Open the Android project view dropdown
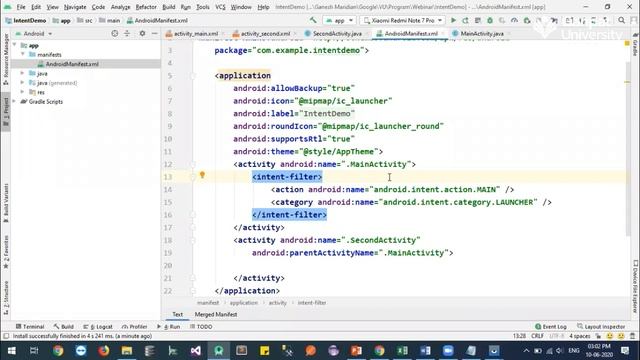 click(33, 33)
